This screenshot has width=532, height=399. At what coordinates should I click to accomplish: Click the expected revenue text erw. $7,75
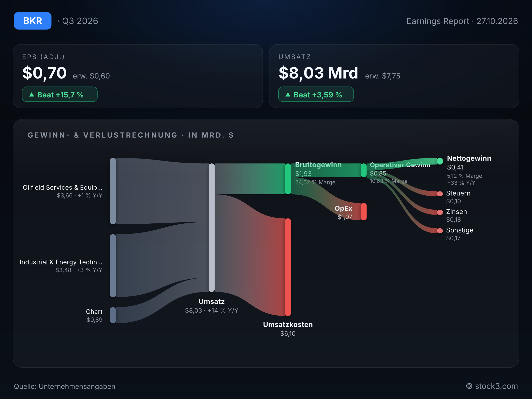[383, 76]
